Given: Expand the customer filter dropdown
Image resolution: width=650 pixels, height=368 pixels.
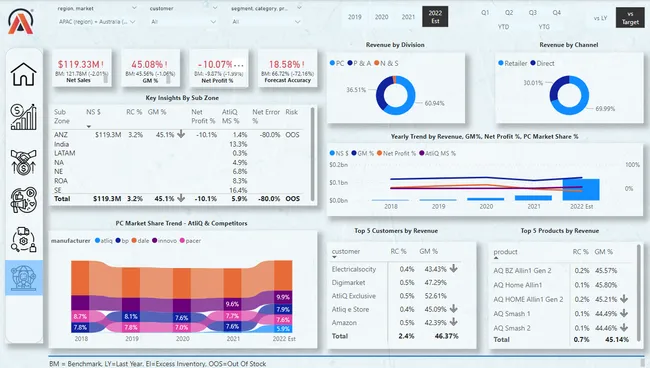Looking at the screenshot, I should pyautogui.click(x=183, y=22).
